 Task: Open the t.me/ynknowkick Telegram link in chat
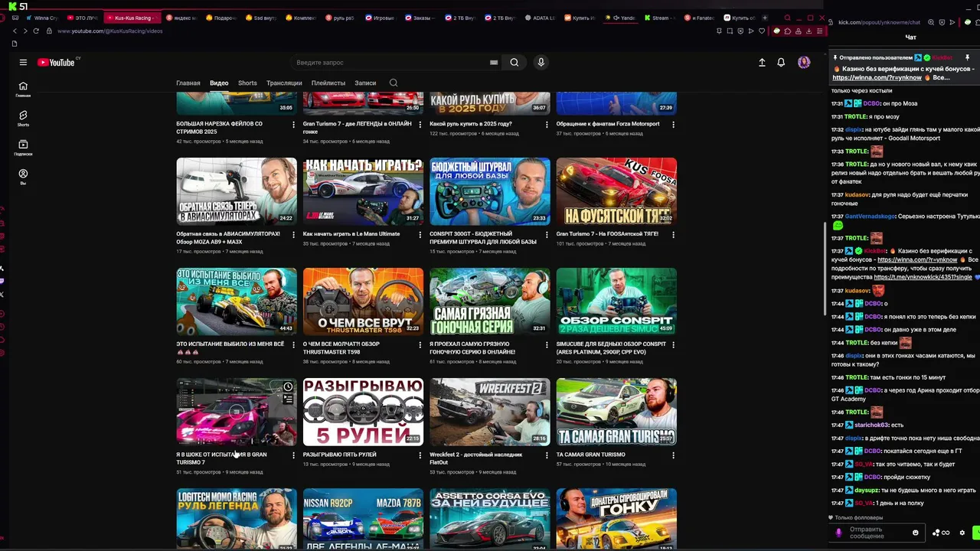(x=923, y=277)
